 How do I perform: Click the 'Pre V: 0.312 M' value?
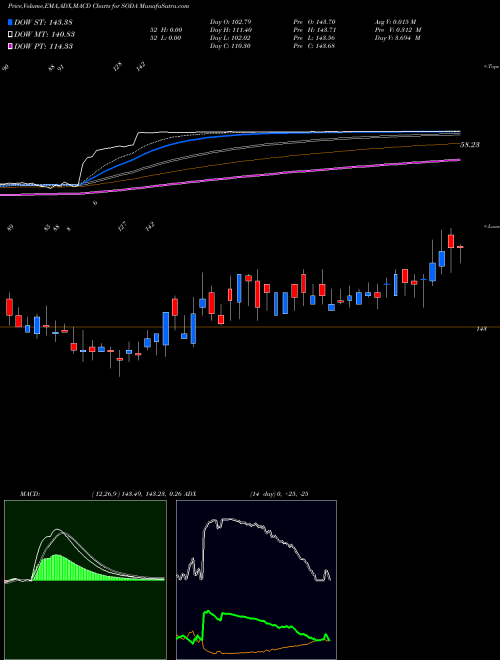tap(398, 30)
